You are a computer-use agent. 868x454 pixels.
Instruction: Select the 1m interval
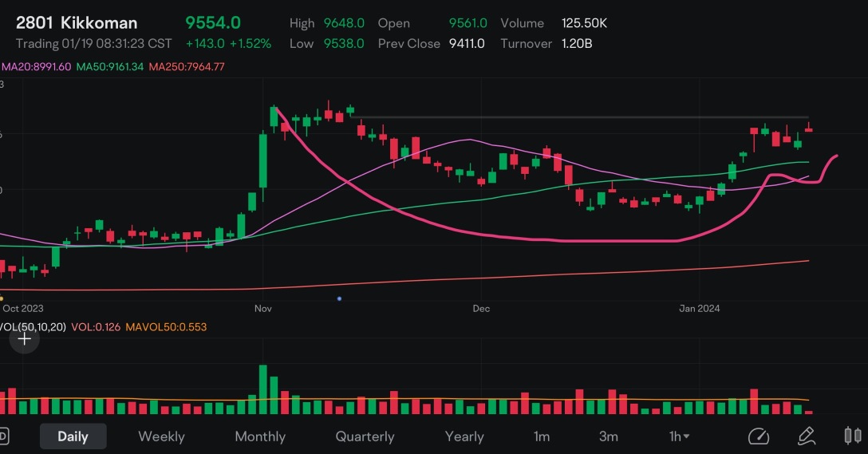tap(542, 436)
